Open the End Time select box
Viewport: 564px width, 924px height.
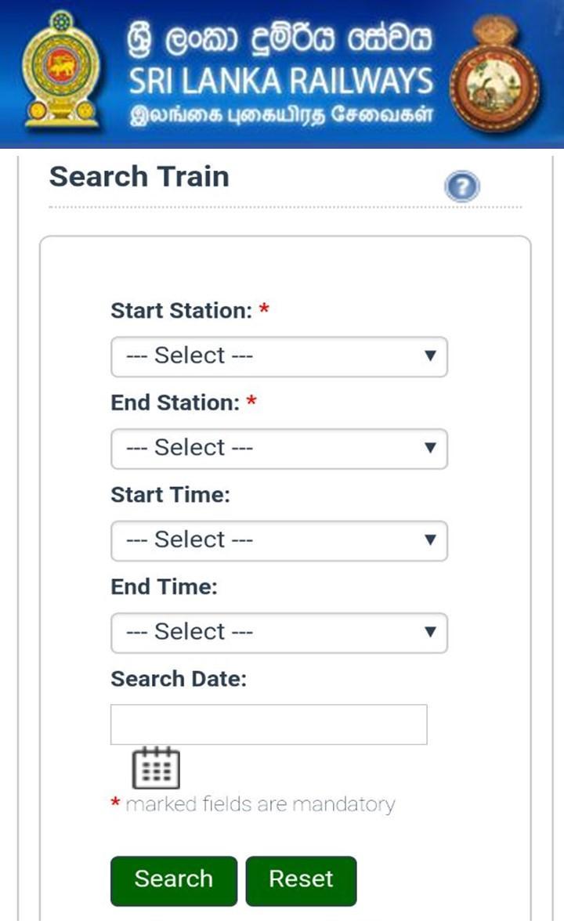[x=279, y=633]
